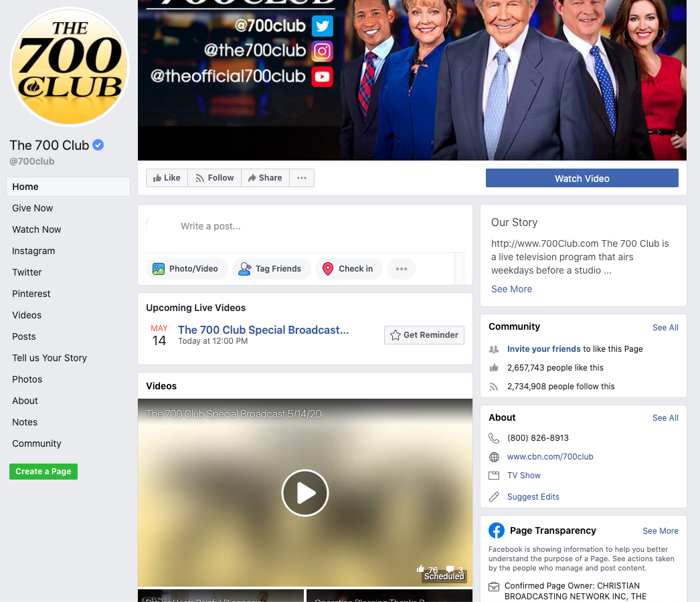Enable a reminder with Get Reminder
This screenshot has width=700, height=602.
pyautogui.click(x=424, y=335)
